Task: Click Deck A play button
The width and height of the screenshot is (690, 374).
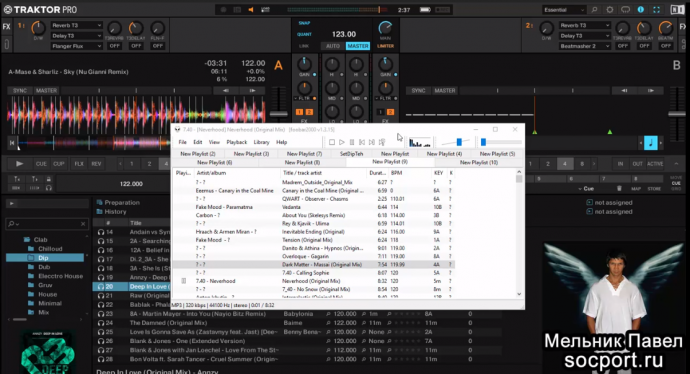Action: click(19, 164)
